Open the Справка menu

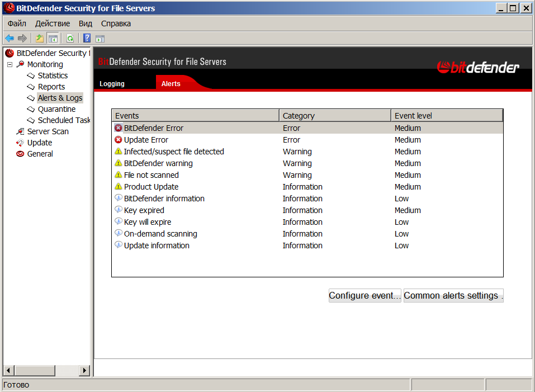point(116,23)
